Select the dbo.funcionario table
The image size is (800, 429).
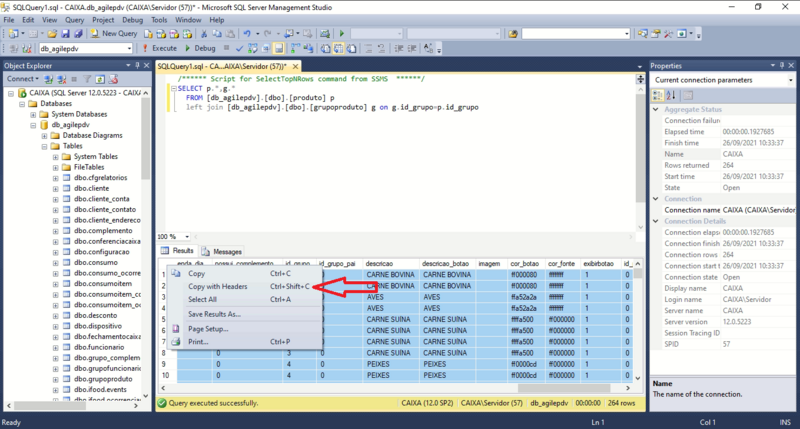pyautogui.click(x=99, y=347)
